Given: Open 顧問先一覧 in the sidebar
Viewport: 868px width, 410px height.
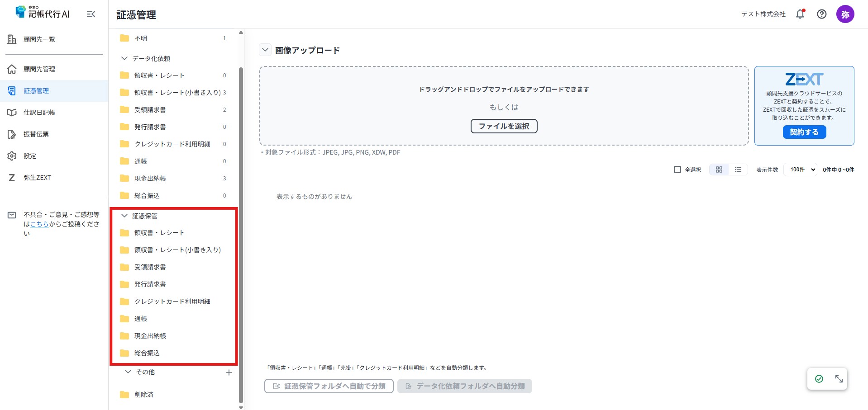Looking at the screenshot, I should [x=54, y=39].
